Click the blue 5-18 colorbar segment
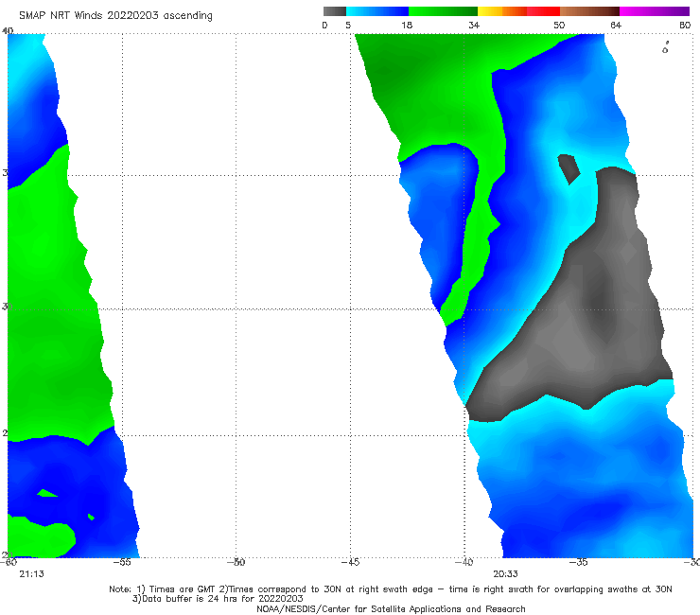Screen dimensions: 700x615 (377, 11)
